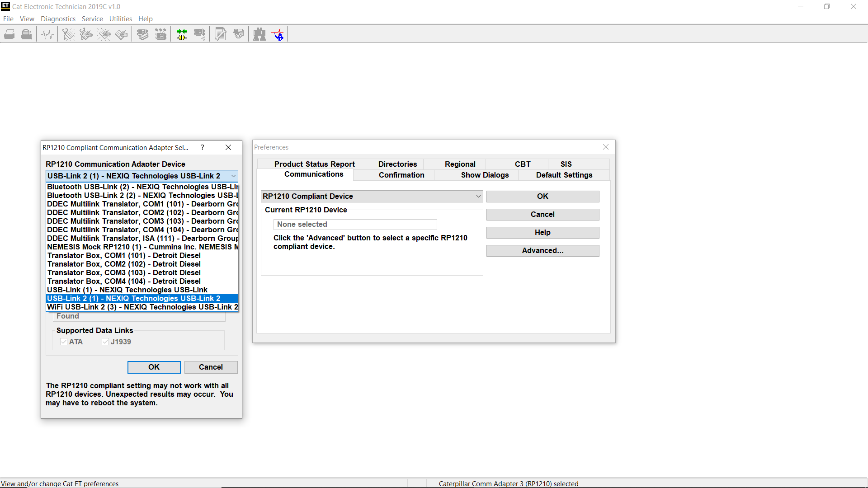Image resolution: width=868 pixels, height=488 pixels.
Task: Click the binoculars search toolbar icon
Action: click(x=260, y=34)
